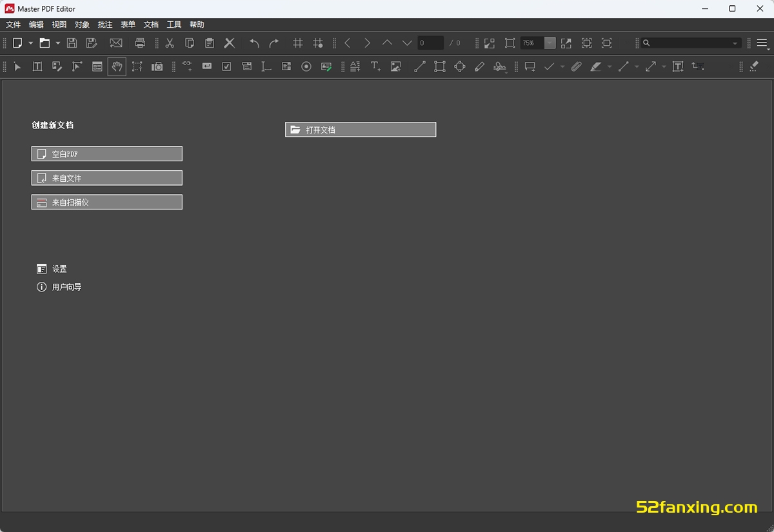Open the 对象 menu
The image size is (774, 532).
click(82, 25)
